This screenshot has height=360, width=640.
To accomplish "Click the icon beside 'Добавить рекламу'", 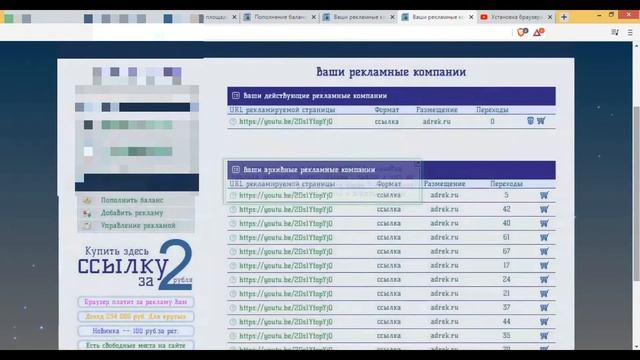I will [87, 213].
